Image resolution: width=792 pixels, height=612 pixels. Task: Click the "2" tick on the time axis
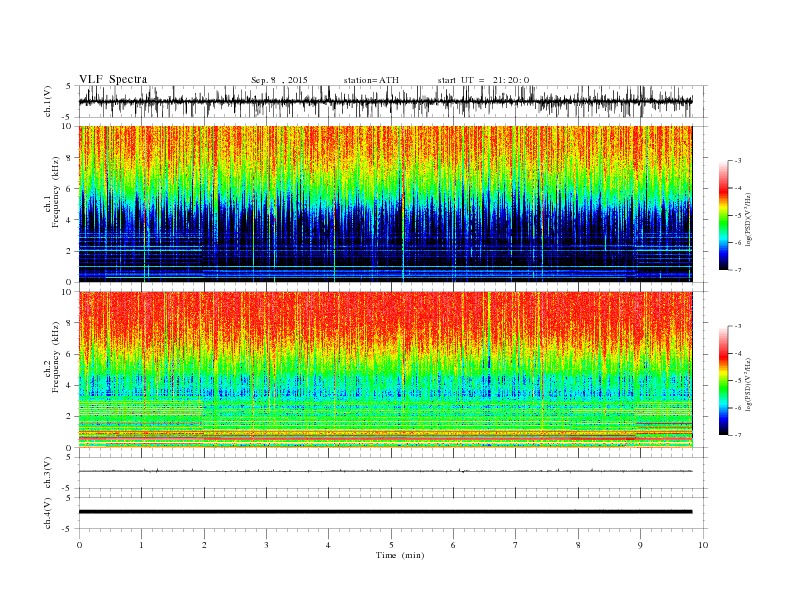[204, 545]
